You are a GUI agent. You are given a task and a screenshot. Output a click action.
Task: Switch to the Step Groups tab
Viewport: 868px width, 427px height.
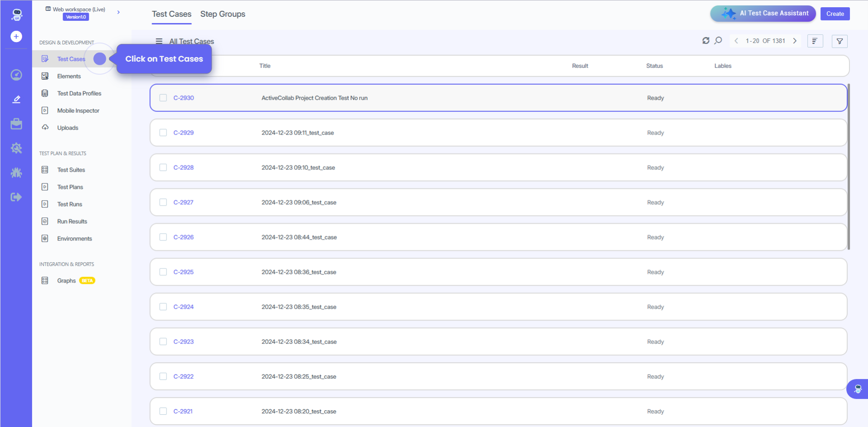pyautogui.click(x=223, y=14)
